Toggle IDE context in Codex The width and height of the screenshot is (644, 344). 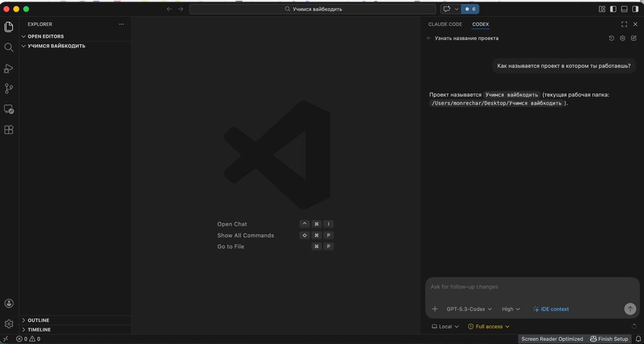(551, 309)
